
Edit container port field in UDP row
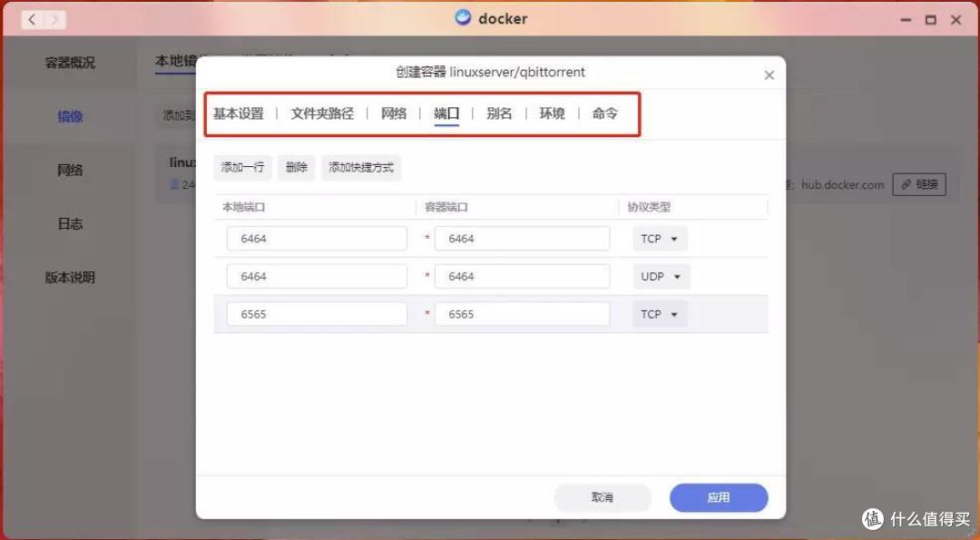tap(522, 276)
